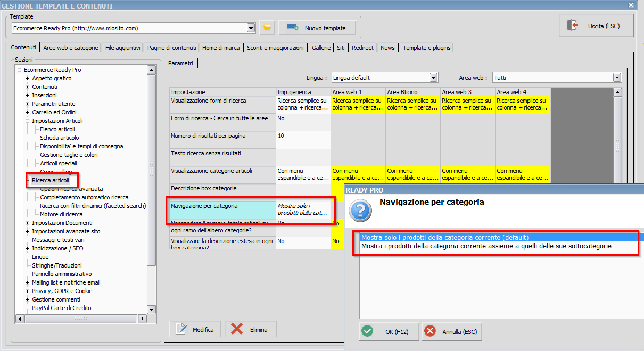644x351 pixels.
Task: Open the Template e plugins tab
Action: coord(426,47)
